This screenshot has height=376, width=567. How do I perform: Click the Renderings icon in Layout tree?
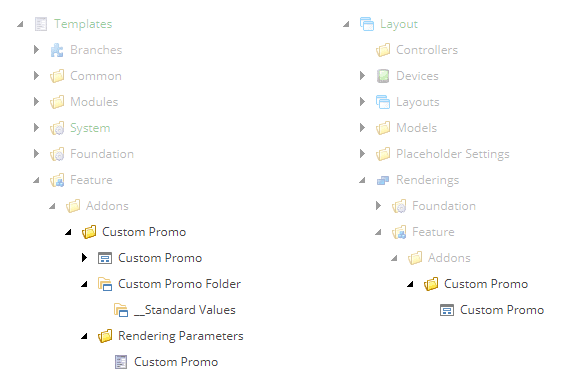point(383,180)
